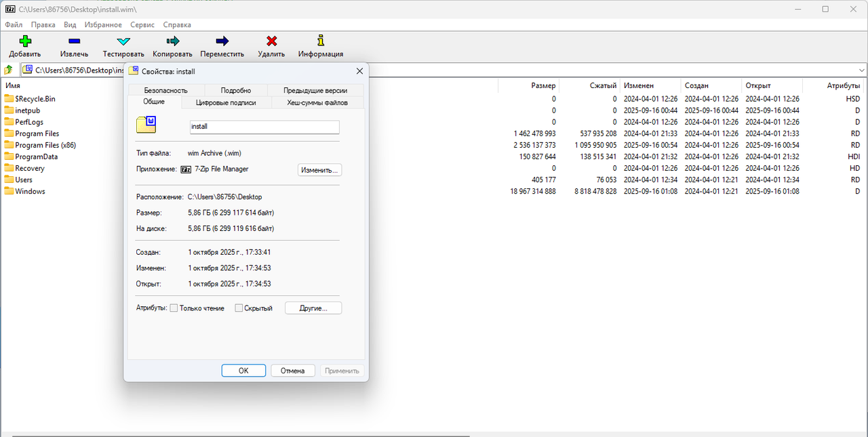
Task: Switch to the Предыдущие версии tab
Action: point(315,90)
